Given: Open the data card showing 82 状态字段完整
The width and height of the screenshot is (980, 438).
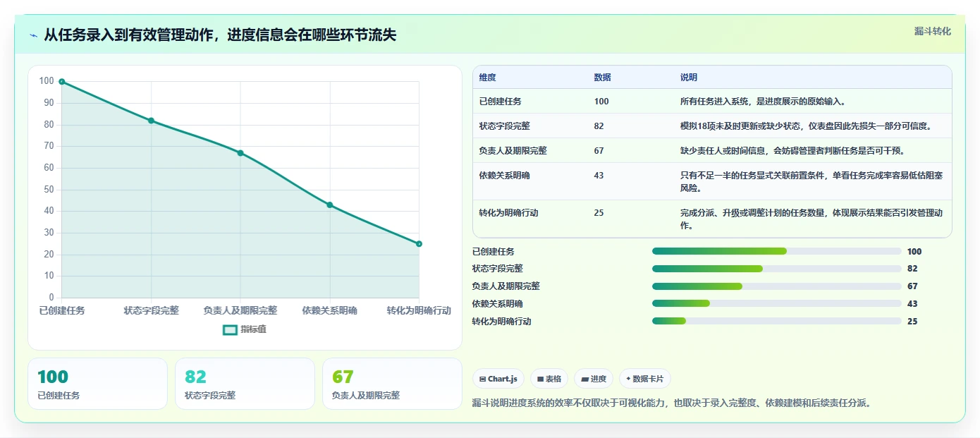Looking at the screenshot, I should [245, 384].
